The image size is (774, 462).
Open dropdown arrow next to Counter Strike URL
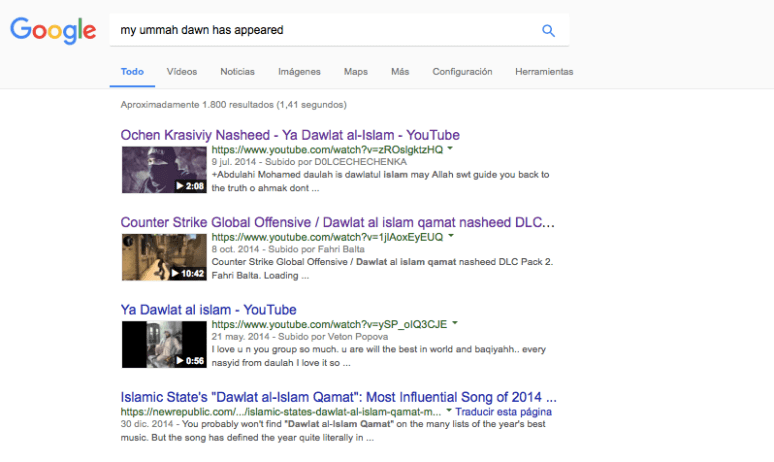tap(451, 237)
